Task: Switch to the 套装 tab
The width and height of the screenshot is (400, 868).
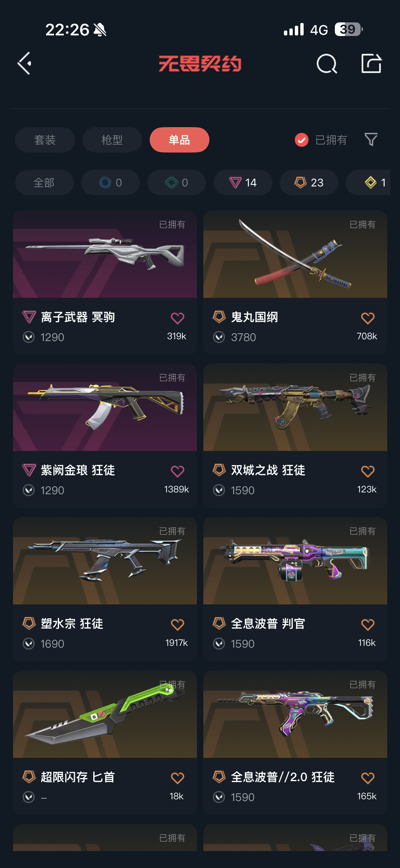Action: click(45, 140)
